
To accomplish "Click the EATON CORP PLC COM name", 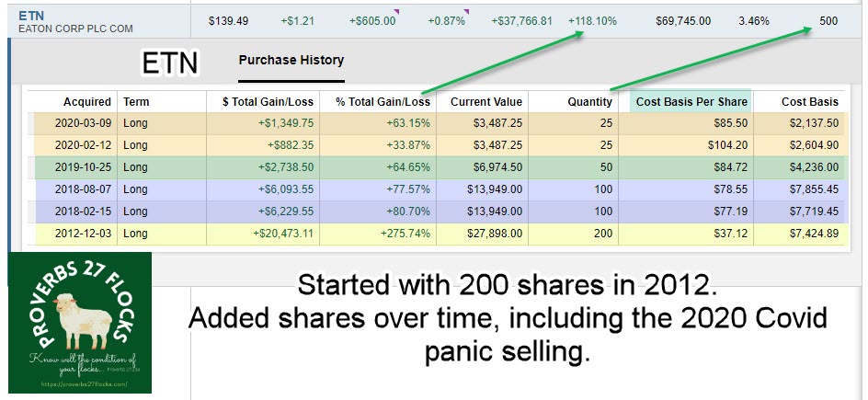I will (76, 29).
